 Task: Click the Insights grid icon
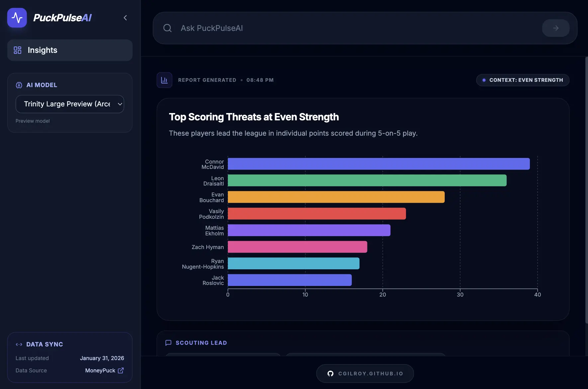pos(18,50)
